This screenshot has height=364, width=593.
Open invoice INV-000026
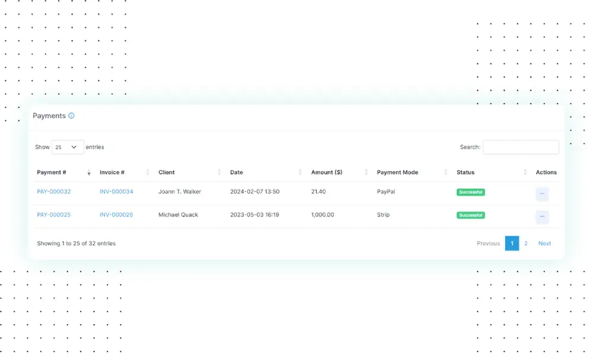[x=116, y=215]
